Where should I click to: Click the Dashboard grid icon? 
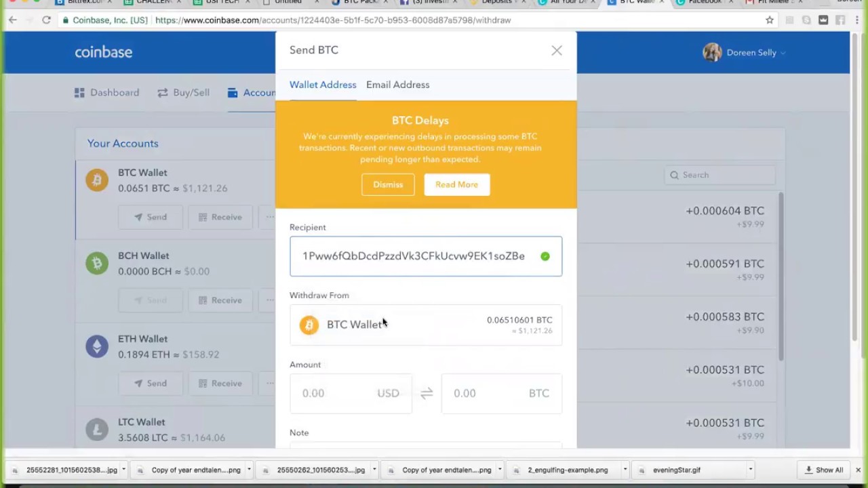(x=79, y=93)
